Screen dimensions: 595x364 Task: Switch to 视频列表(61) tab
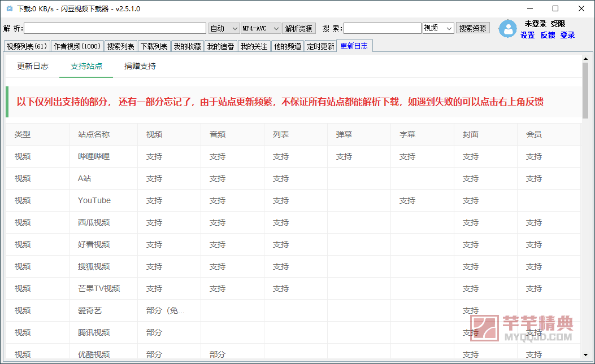[27, 46]
